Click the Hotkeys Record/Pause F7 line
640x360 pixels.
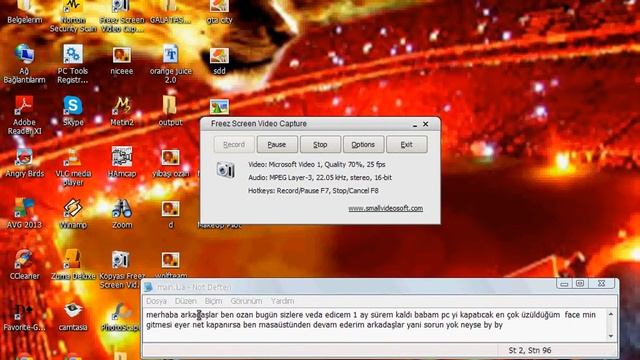313,191
